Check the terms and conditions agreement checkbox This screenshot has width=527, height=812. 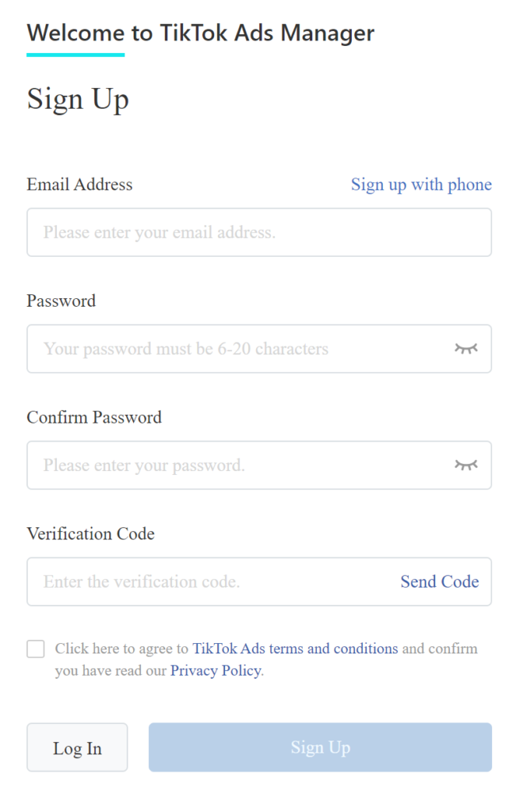[36, 649]
